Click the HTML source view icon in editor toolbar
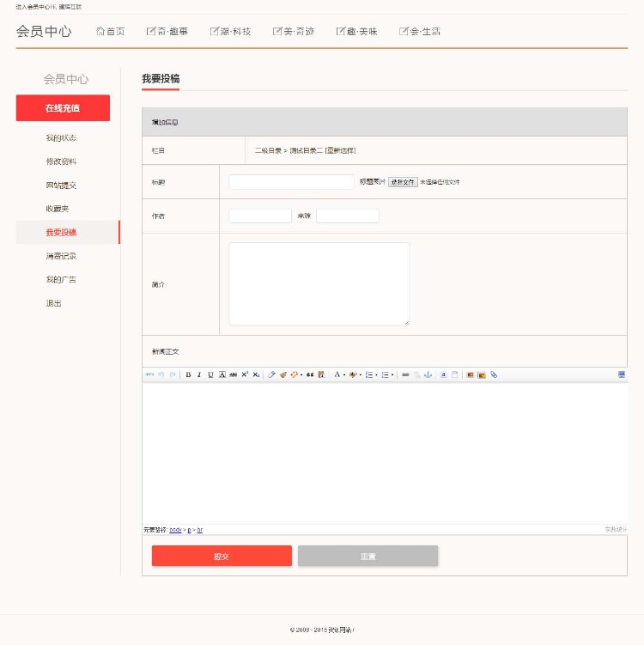Image resolution: width=644 pixels, height=645 pixels. pos(149,374)
